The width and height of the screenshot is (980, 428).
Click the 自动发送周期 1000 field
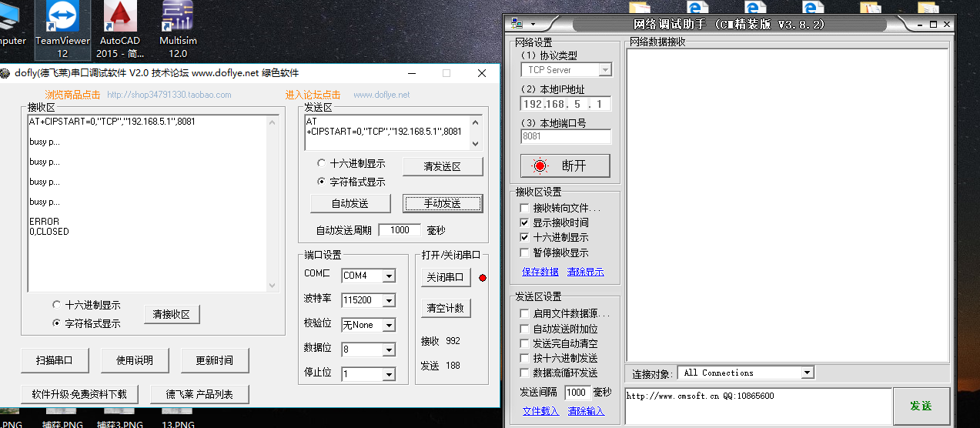pyautogui.click(x=400, y=230)
